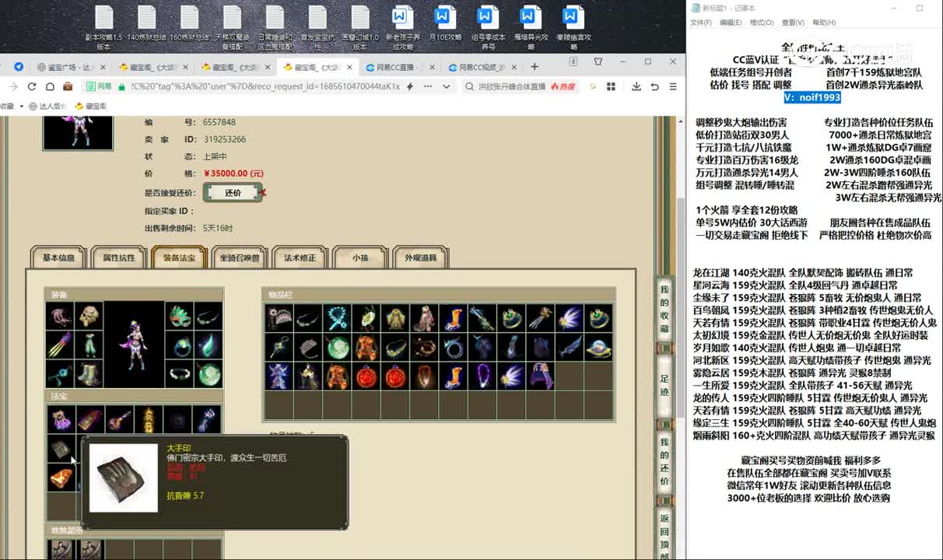
Task: Select the glowing green orb in equipment panel
Action: coord(208,373)
